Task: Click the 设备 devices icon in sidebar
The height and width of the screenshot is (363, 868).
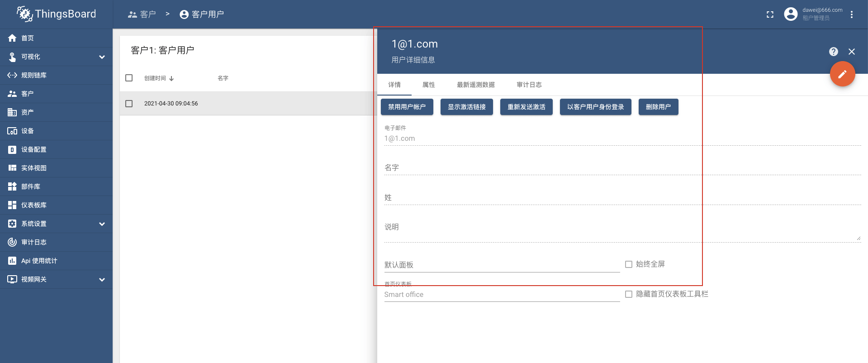Action: coord(12,131)
